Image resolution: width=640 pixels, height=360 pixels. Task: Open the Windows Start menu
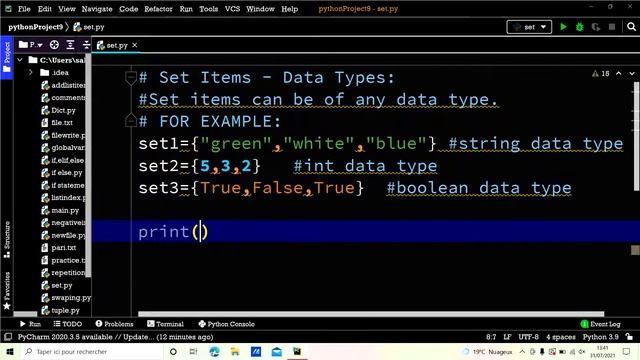[x=10, y=351]
